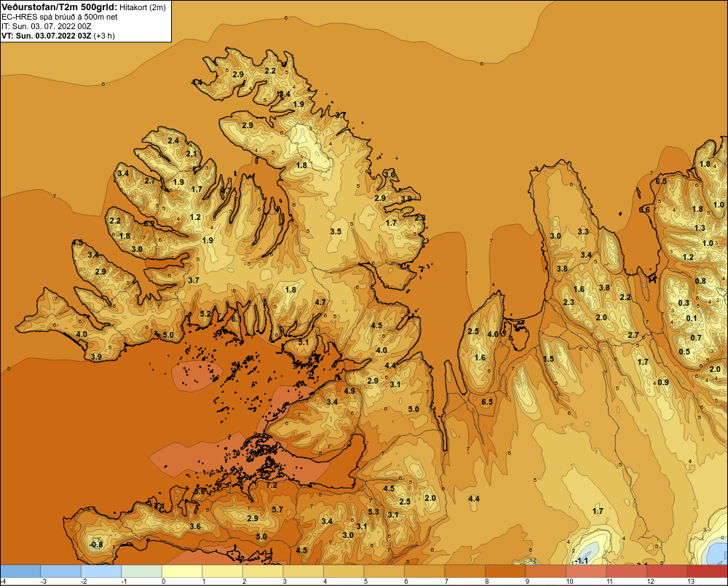Click the legend swatch between 11 and 12
The width and height of the screenshot is (728, 586).
[x=626, y=571]
